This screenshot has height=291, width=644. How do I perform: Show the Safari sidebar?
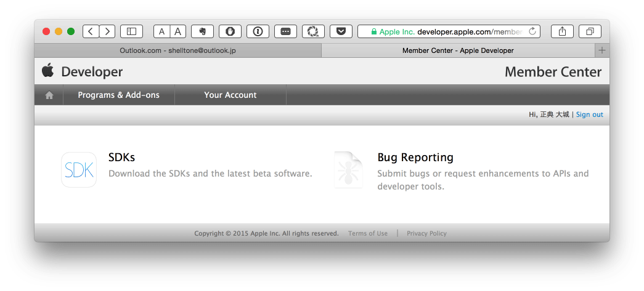(x=131, y=31)
